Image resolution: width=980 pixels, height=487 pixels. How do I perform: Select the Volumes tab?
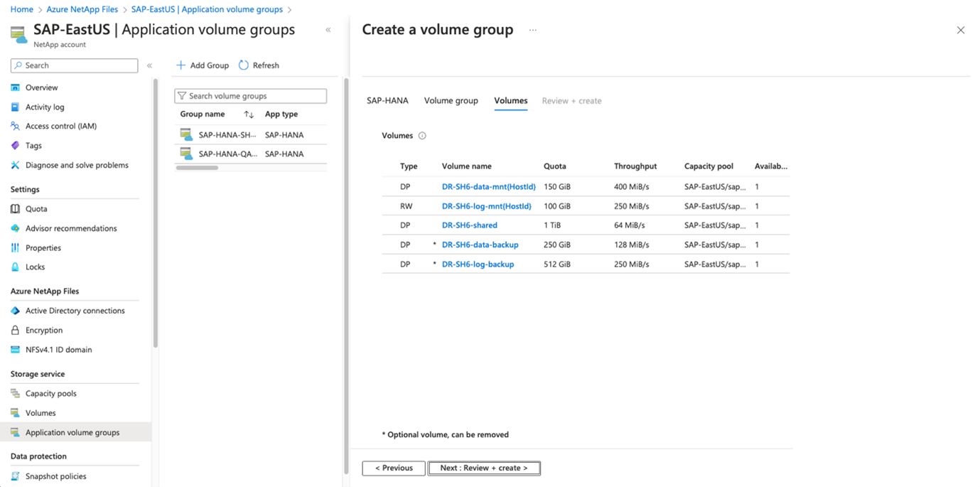[x=511, y=101]
